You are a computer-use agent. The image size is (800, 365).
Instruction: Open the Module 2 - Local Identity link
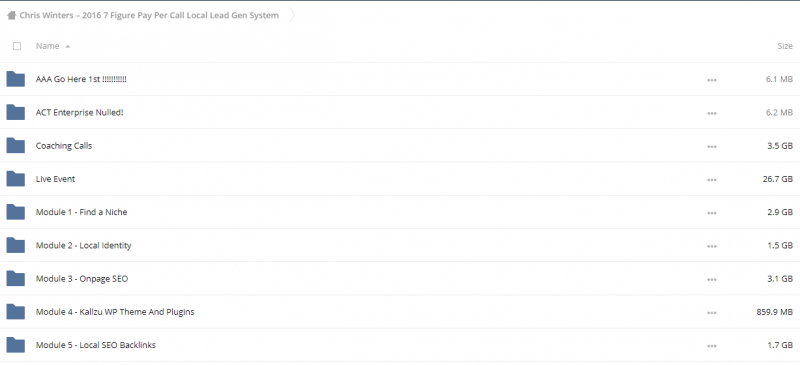pos(83,246)
